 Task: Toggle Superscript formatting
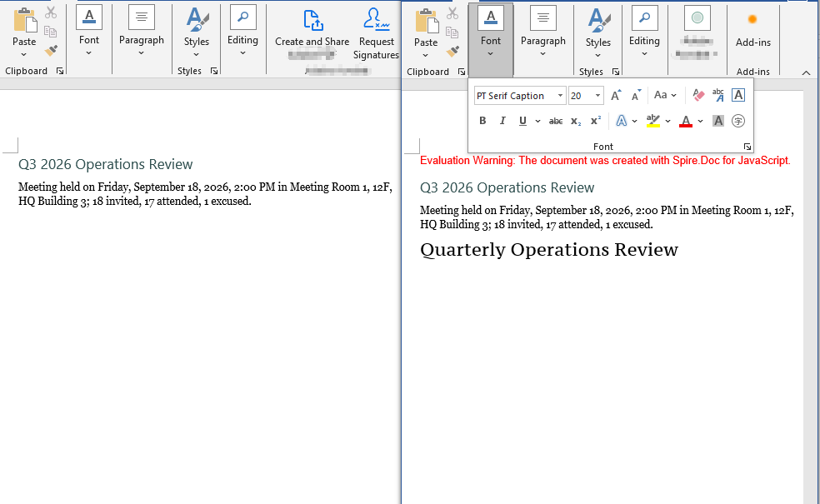[596, 121]
